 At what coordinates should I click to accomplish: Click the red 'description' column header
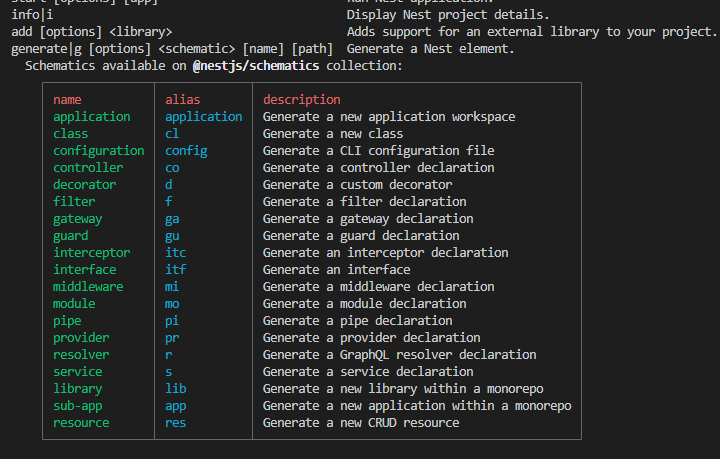pyautogui.click(x=302, y=100)
